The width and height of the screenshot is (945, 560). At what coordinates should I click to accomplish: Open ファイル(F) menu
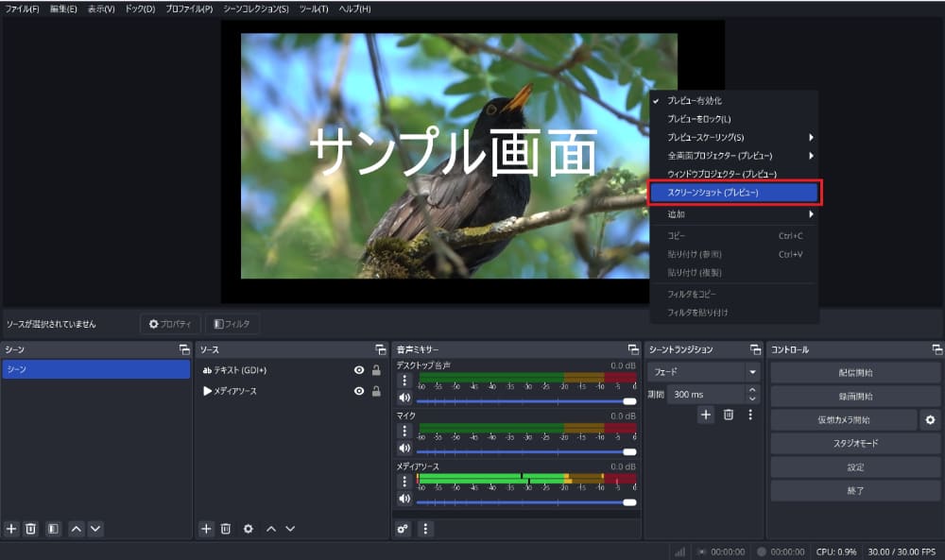pyautogui.click(x=22, y=9)
